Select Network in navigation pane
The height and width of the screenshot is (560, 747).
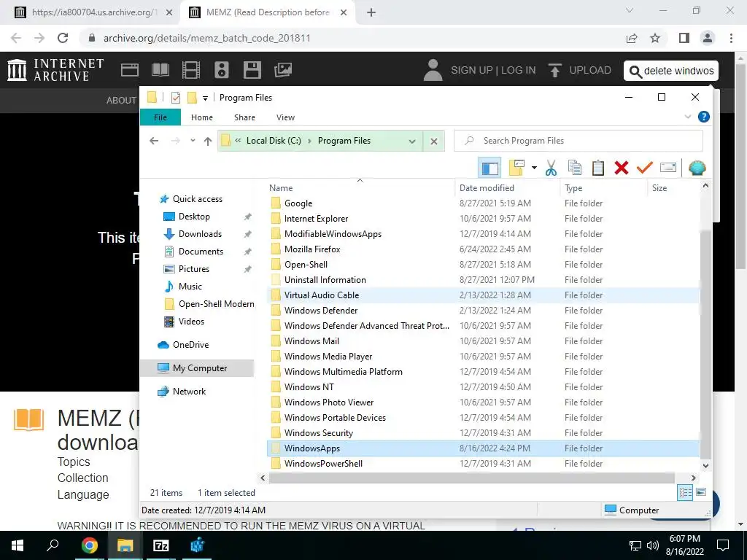(189, 392)
